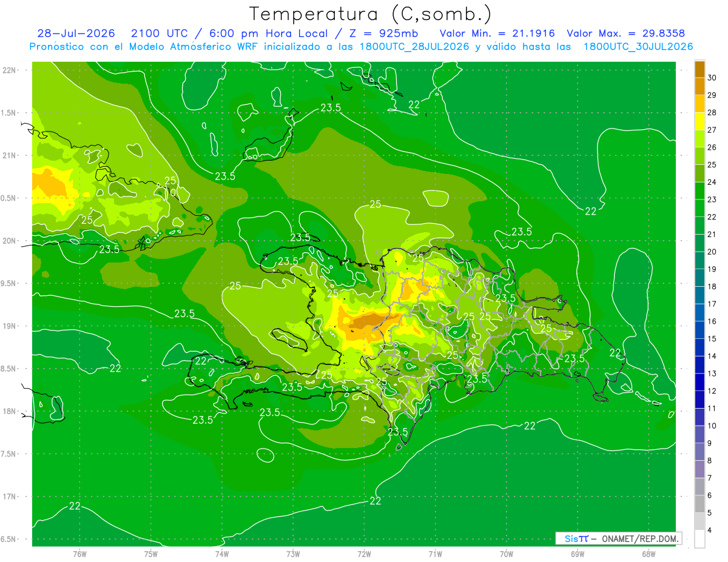Click the '1800UTC_30JUL2026' valid-until text
The height and width of the screenshot is (562, 728).
tap(638, 47)
